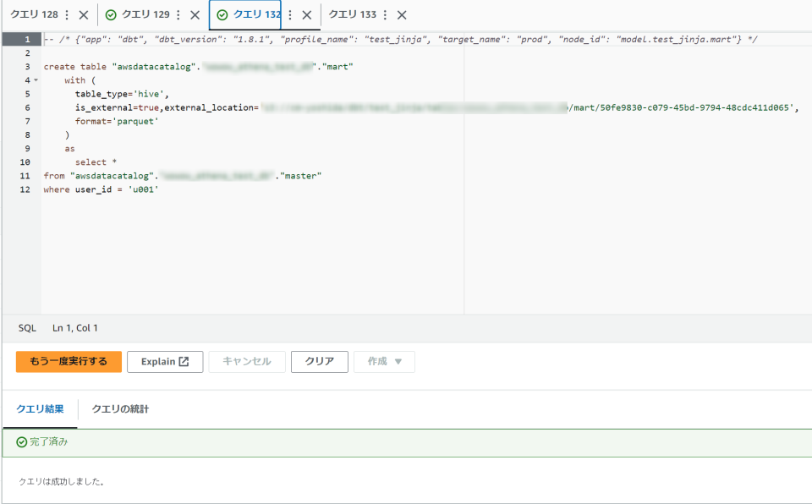Viewport: 812px width, 504px height.
Task: Click line number 1 in the editor gutter
Action: pyautogui.click(x=27, y=40)
